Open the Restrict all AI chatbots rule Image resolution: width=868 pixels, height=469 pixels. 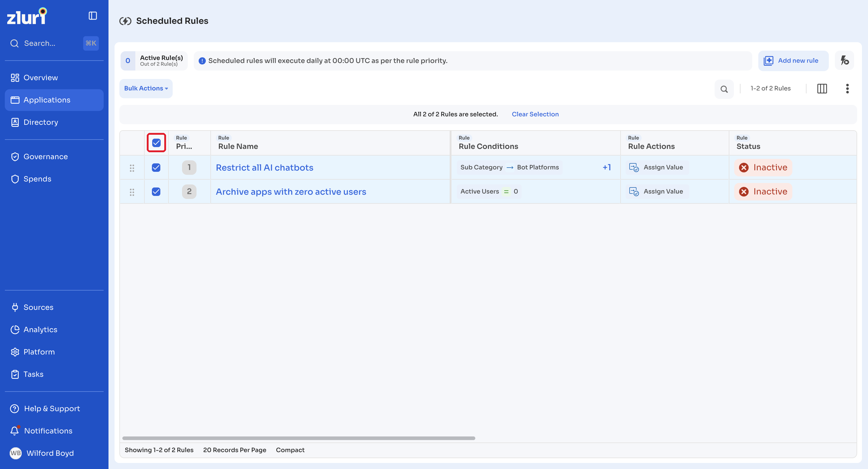(x=265, y=168)
